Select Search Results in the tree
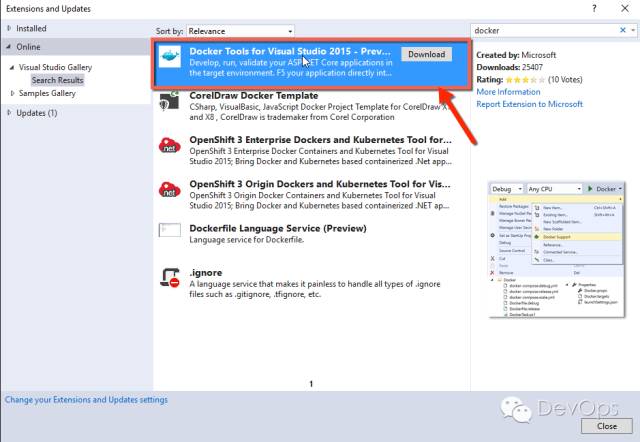Image resolution: width=640 pixels, height=442 pixels. pos(58,80)
